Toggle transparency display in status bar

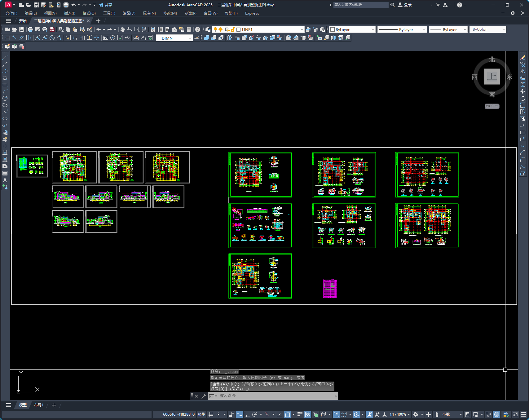308,414
